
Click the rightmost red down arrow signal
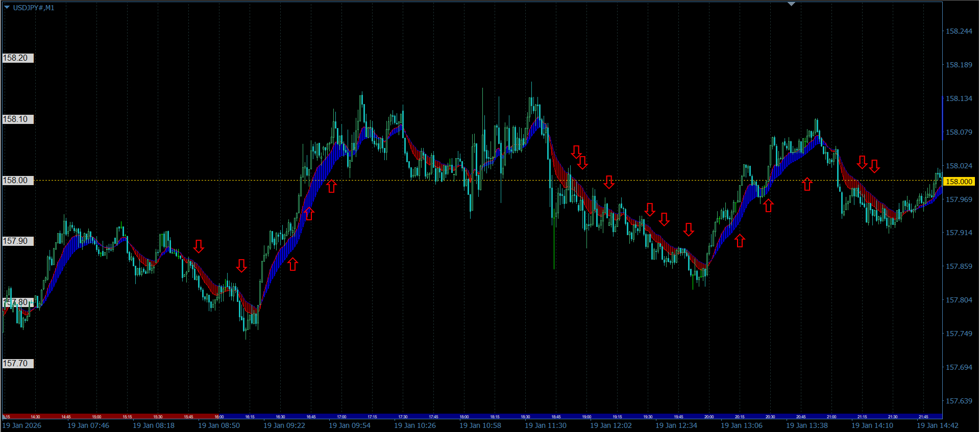[x=874, y=166]
